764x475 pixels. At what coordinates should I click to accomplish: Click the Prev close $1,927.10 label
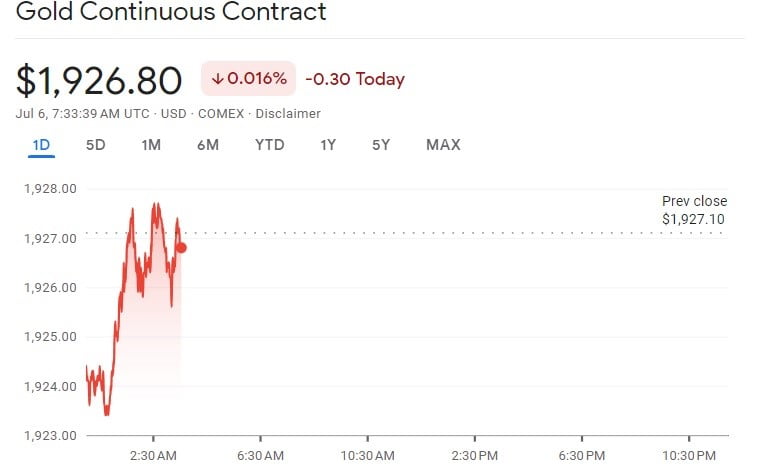click(x=694, y=210)
